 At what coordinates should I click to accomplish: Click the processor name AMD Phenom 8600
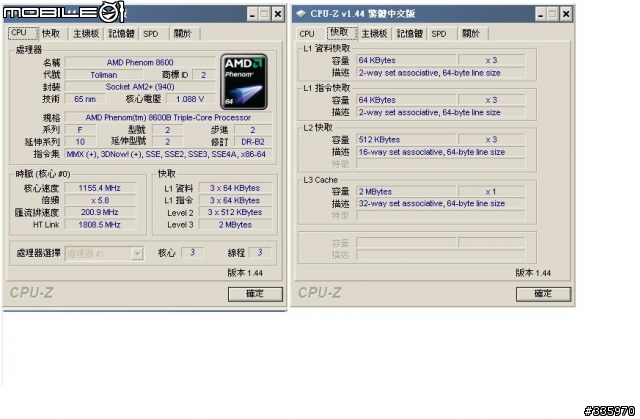click(140, 62)
